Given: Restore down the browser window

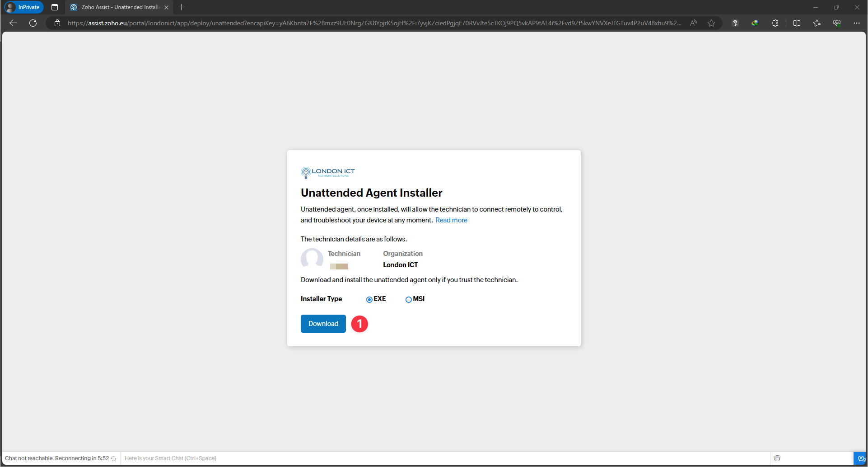Looking at the screenshot, I should tap(836, 7).
